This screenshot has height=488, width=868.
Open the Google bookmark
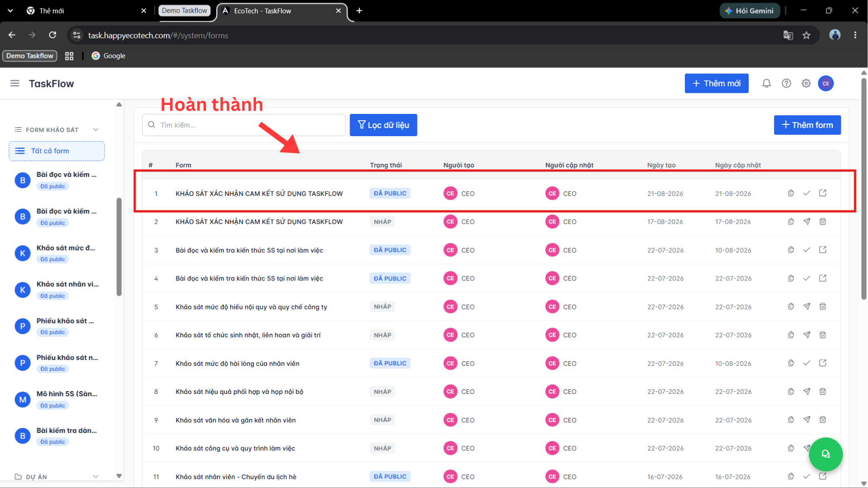[x=109, y=56]
